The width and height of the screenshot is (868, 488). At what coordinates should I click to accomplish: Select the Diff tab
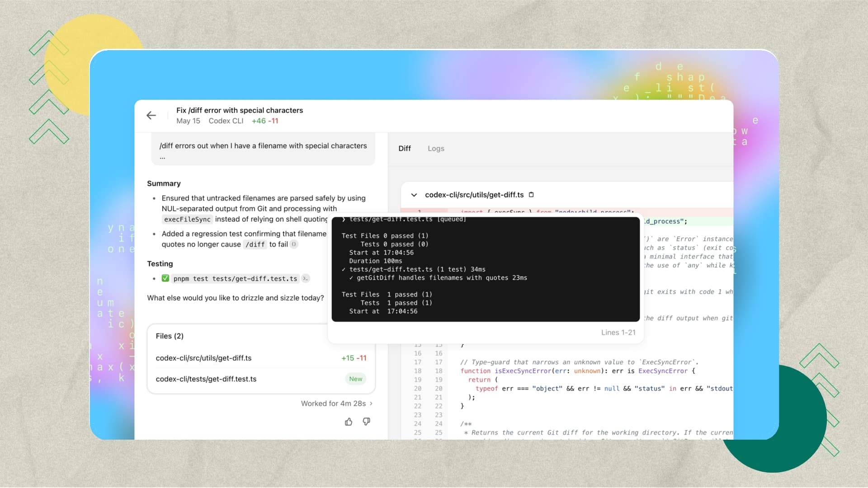404,148
